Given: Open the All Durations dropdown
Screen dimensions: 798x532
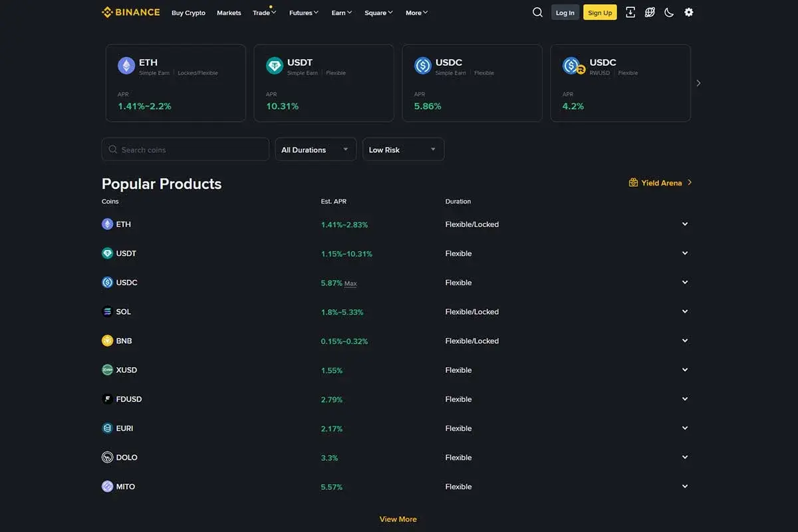Looking at the screenshot, I should [x=315, y=150].
